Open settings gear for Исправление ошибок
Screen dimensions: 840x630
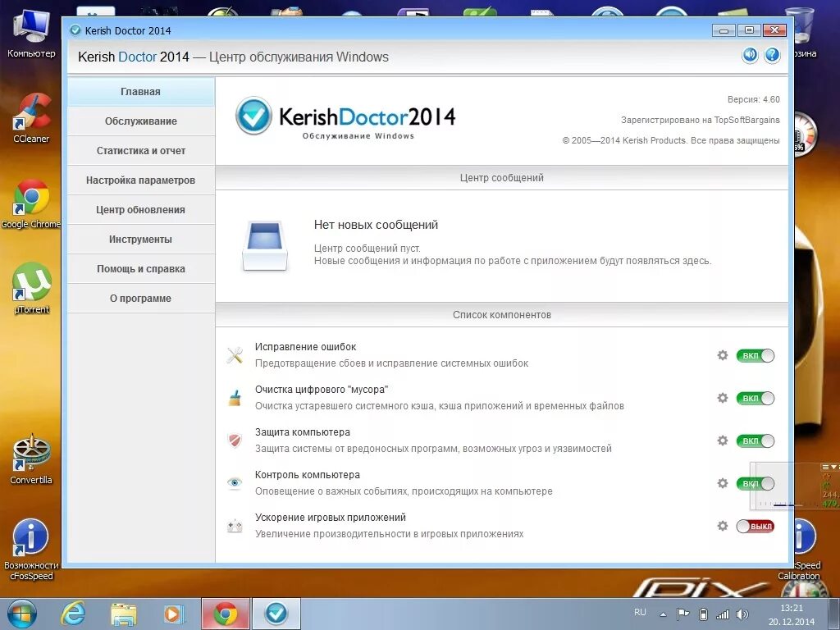[722, 355]
